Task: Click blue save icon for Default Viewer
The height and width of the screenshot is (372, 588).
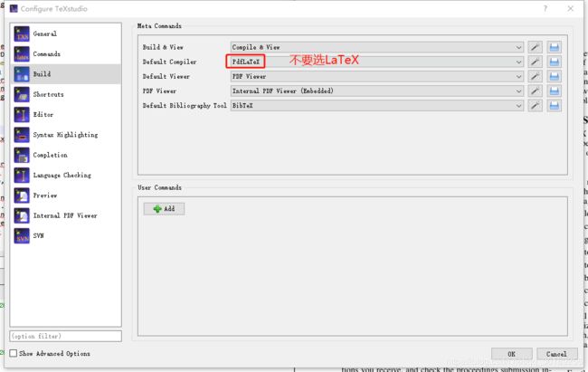Action: [555, 77]
